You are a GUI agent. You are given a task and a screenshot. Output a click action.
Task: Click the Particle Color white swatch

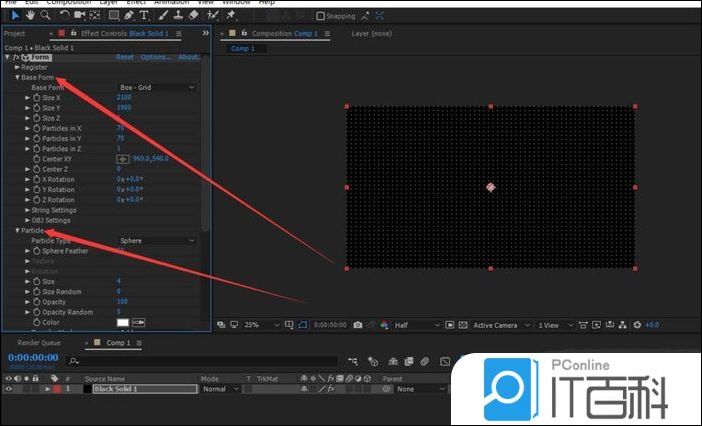point(123,322)
